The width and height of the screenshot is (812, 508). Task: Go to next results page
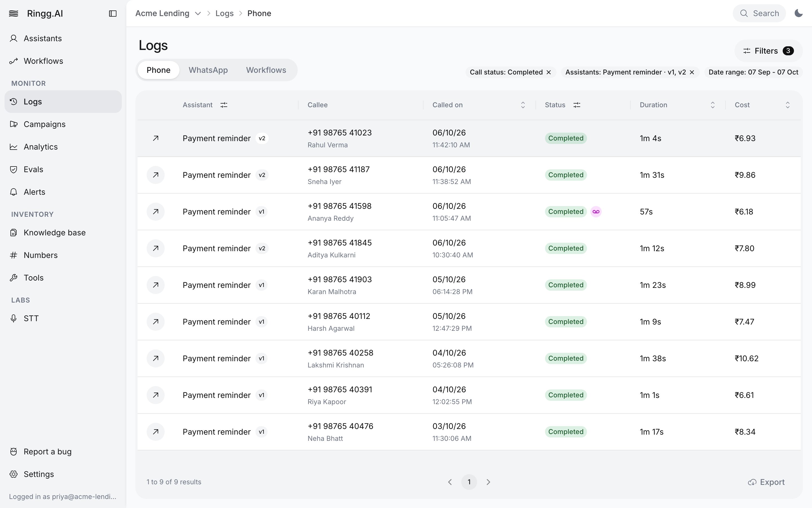489,482
